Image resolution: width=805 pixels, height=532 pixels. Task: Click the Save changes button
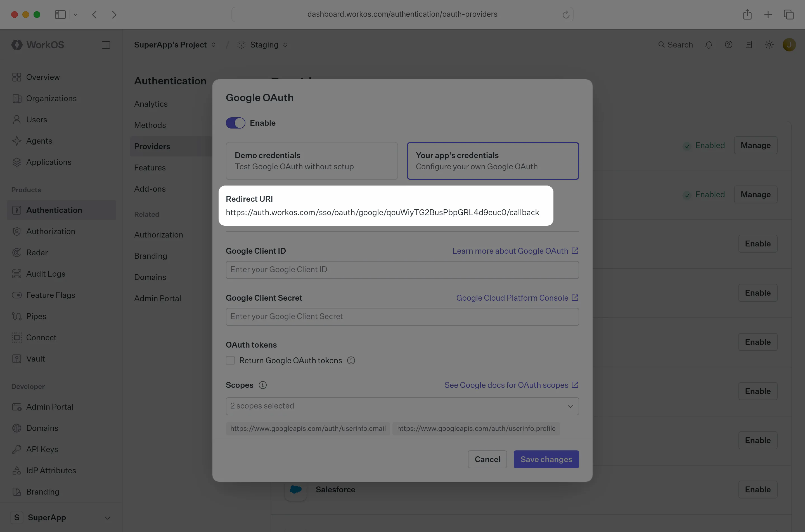click(546, 459)
